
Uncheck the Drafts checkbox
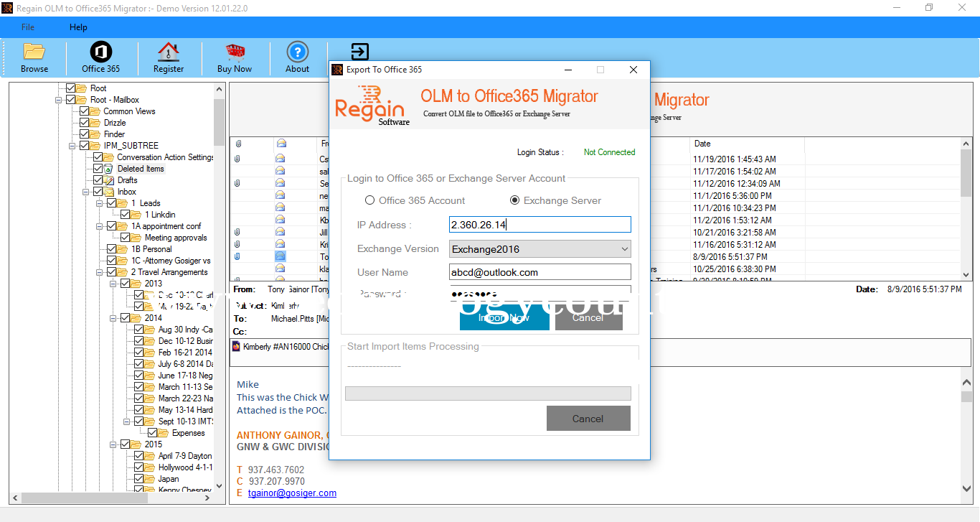[x=98, y=180]
